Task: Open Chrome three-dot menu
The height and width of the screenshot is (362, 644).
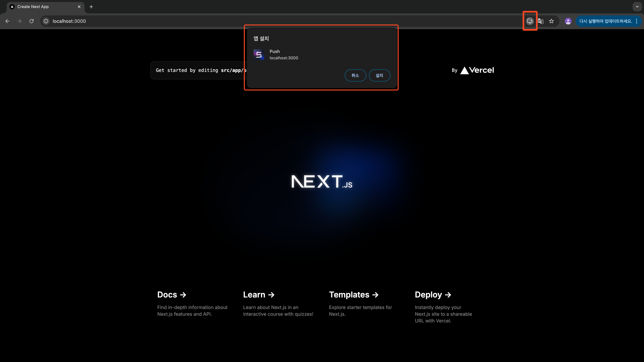Action: click(637, 21)
